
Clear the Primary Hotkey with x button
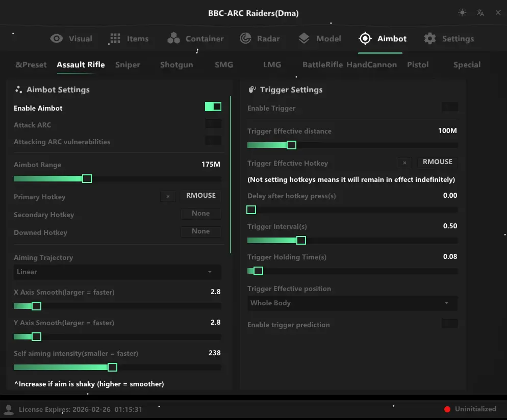click(x=168, y=196)
